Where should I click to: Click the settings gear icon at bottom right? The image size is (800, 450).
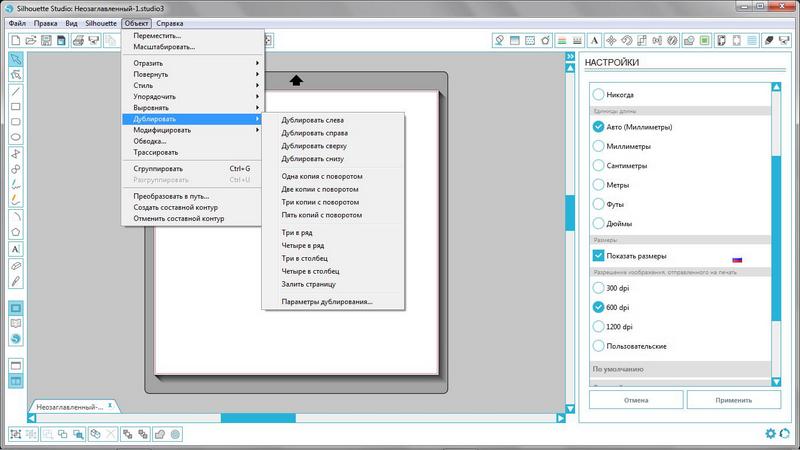(x=770, y=434)
